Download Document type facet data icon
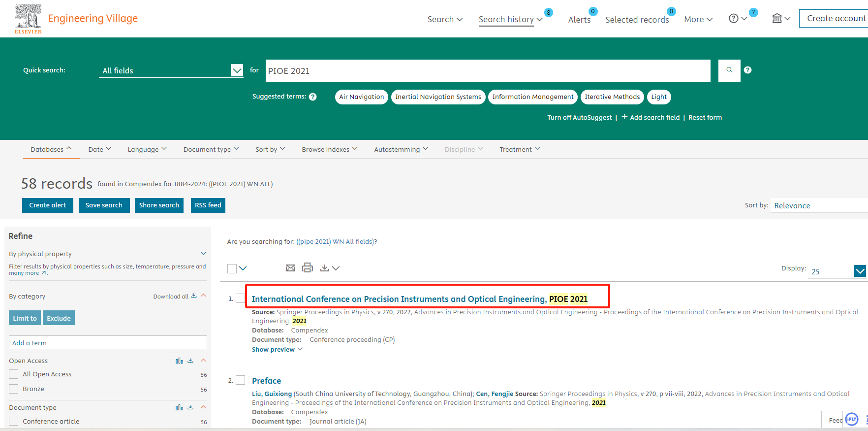The height and width of the screenshot is (431, 868). (190, 407)
